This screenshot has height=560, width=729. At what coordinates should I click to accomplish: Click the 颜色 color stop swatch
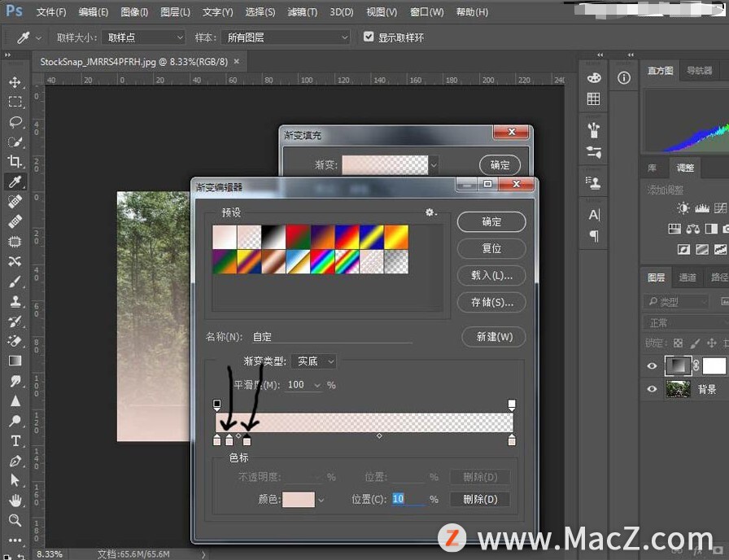point(298,500)
